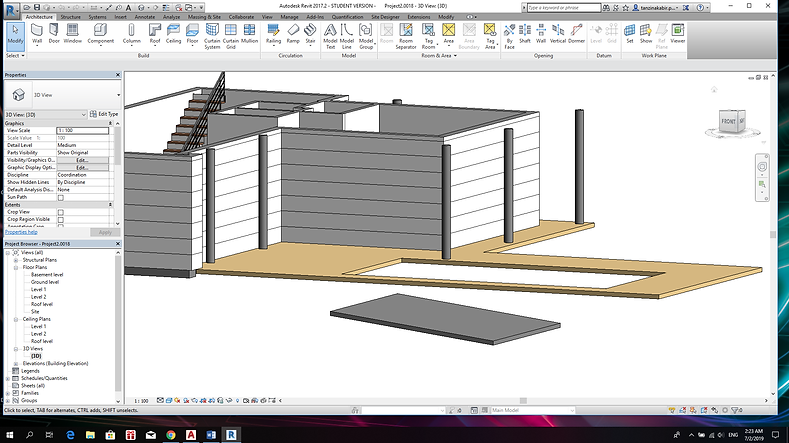Collapse the Extents properties section
Screen dimensions: 789x443
tap(110, 205)
